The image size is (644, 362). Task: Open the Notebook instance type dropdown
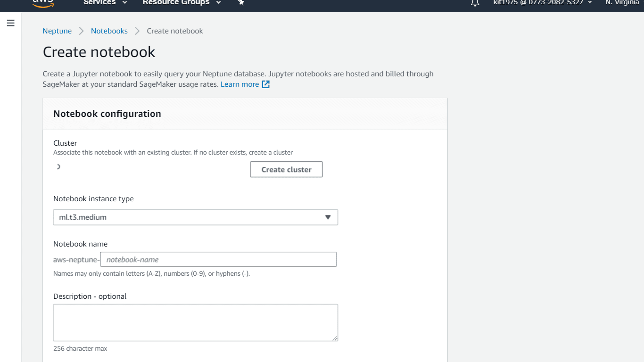[x=195, y=217]
